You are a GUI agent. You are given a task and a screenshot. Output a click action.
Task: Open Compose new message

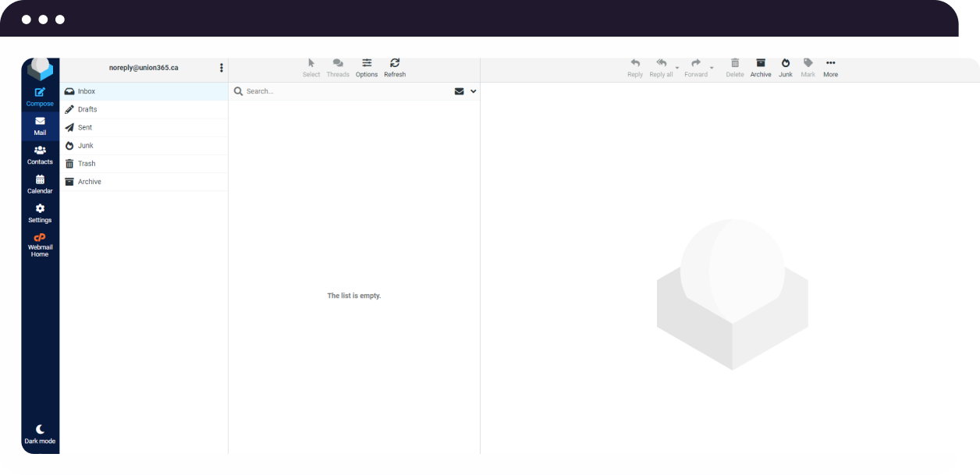tap(40, 97)
